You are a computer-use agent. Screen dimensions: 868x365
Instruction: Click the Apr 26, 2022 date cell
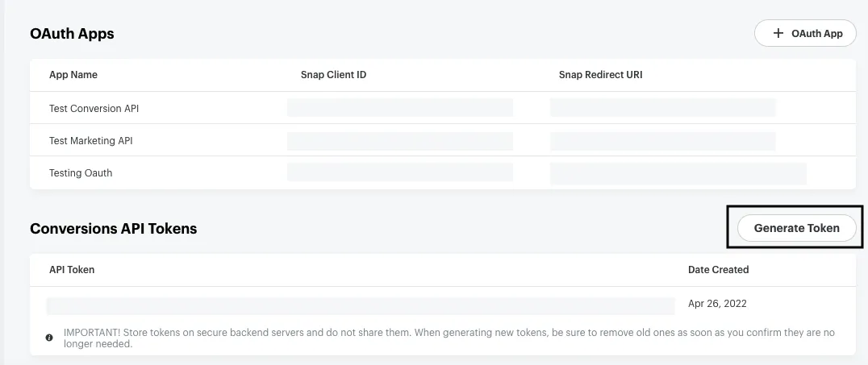[717, 304]
